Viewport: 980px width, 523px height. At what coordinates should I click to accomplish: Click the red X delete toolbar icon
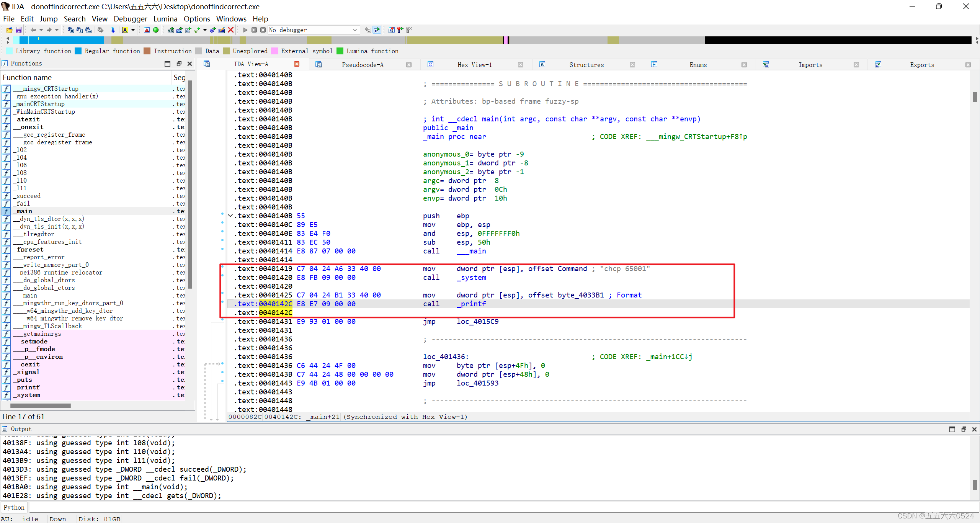[230, 30]
